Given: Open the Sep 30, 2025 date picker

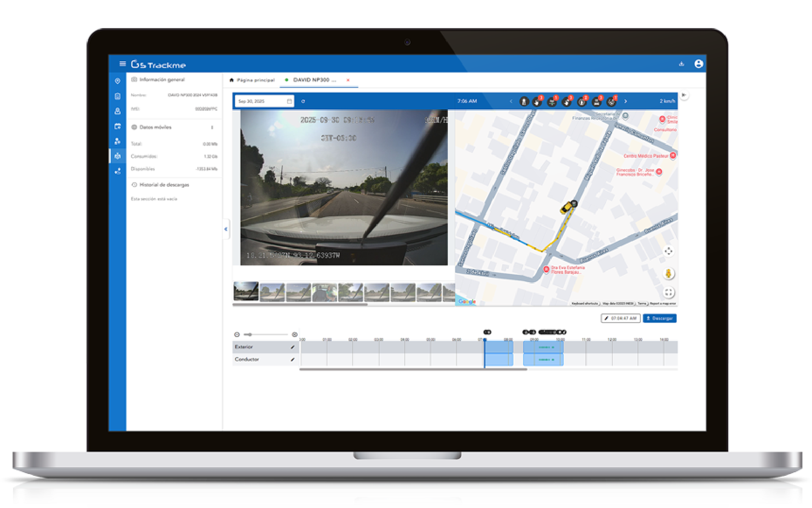Looking at the screenshot, I should pos(263,101).
